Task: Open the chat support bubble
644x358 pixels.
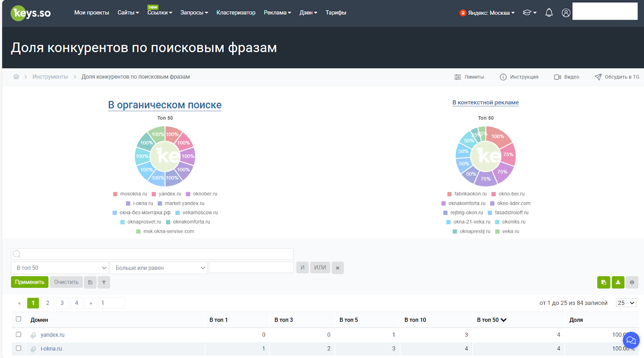Action: click(631, 340)
